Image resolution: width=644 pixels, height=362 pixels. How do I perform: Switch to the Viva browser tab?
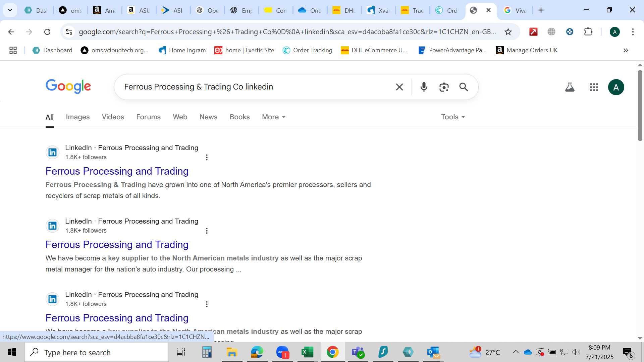[x=515, y=10]
